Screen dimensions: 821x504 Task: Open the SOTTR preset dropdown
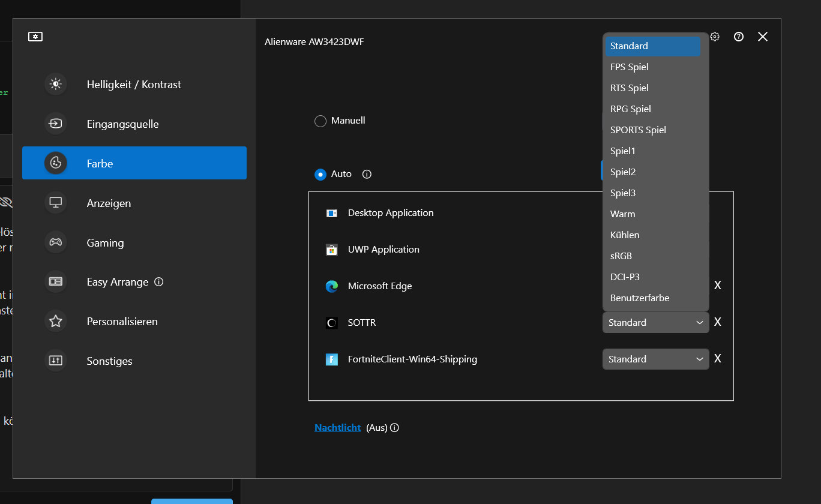click(x=656, y=322)
